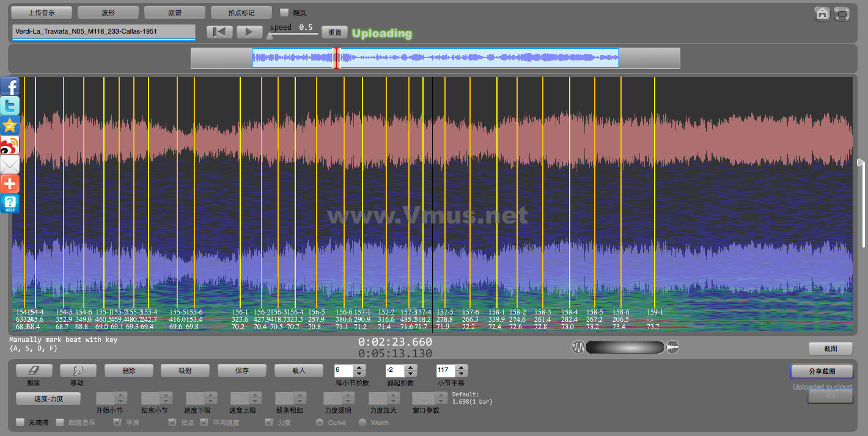The height and width of the screenshot is (436, 868).
Task: Decrease the 弱起拍数 value with down arrow
Action: pos(411,374)
